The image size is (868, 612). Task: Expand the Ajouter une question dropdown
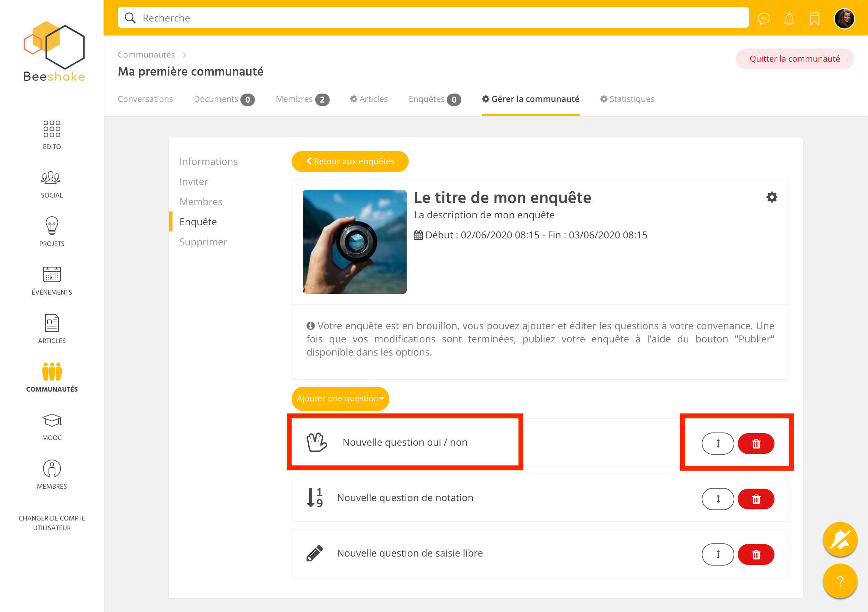tap(340, 399)
